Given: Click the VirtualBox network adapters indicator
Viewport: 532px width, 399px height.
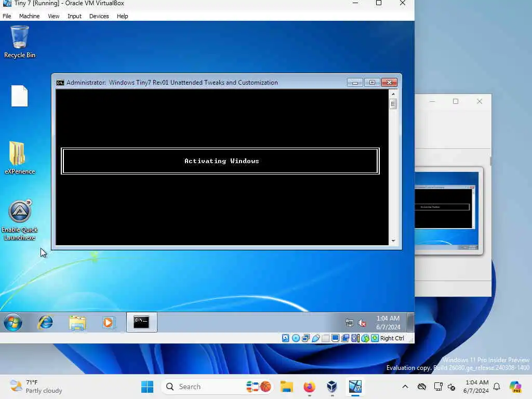Looking at the screenshot, I should (305, 338).
